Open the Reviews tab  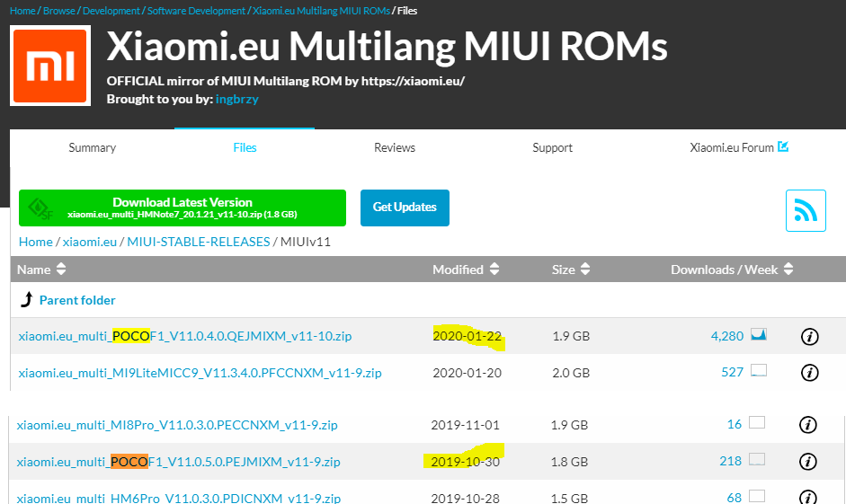[x=395, y=147]
